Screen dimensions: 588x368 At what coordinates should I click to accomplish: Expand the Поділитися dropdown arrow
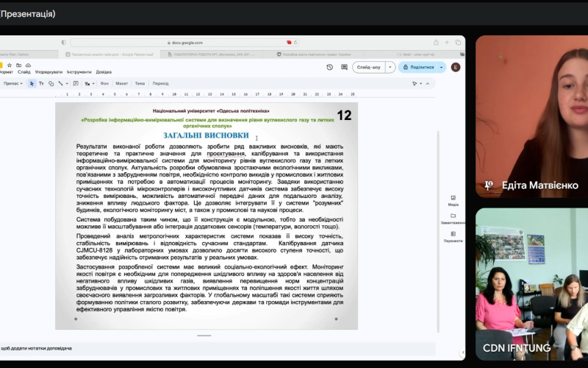coord(442,67)
